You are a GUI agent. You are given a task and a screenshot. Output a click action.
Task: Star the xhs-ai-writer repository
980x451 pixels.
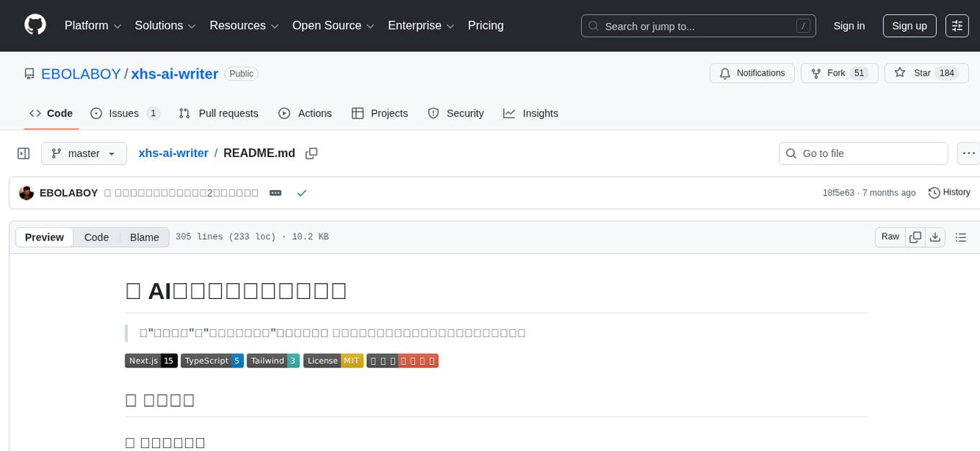[923, 73]
